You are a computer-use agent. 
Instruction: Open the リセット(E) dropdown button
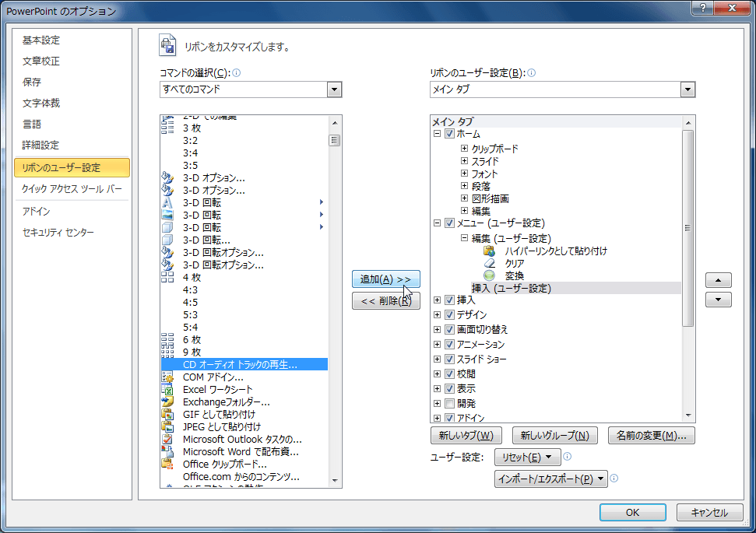click(527, 458)
